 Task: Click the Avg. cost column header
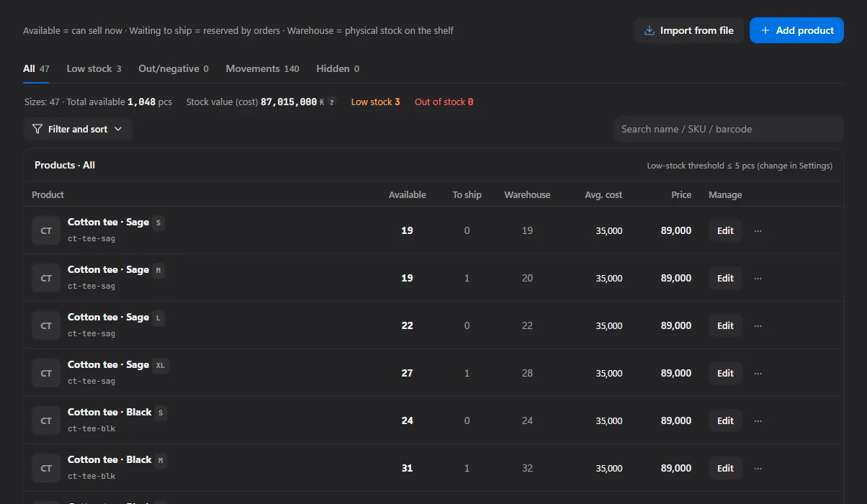603,195
